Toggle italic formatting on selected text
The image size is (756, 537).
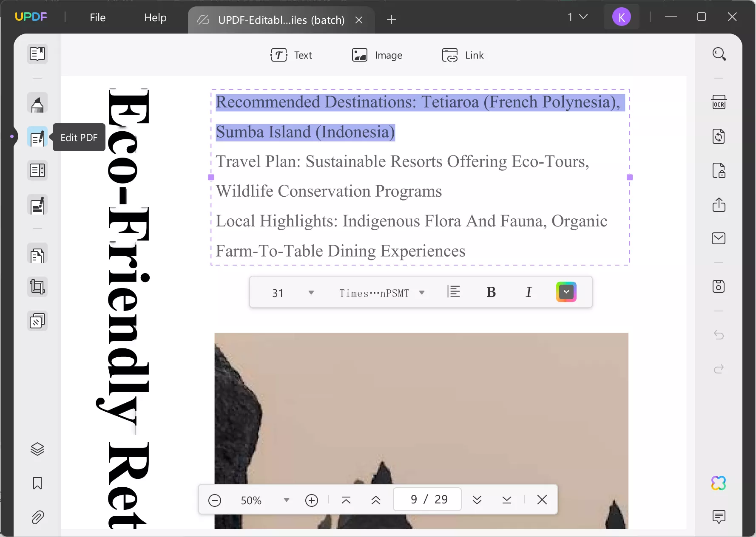click(x=529, y=292)
